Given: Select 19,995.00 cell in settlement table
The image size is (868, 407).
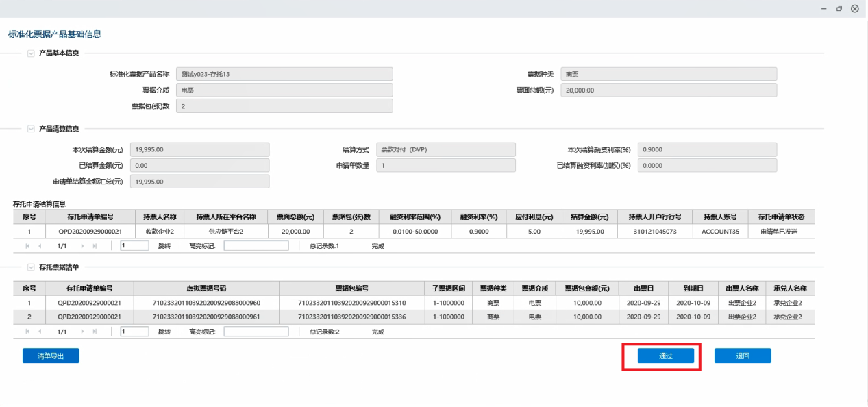Looking at the screenshot, I should coord(591,232).
